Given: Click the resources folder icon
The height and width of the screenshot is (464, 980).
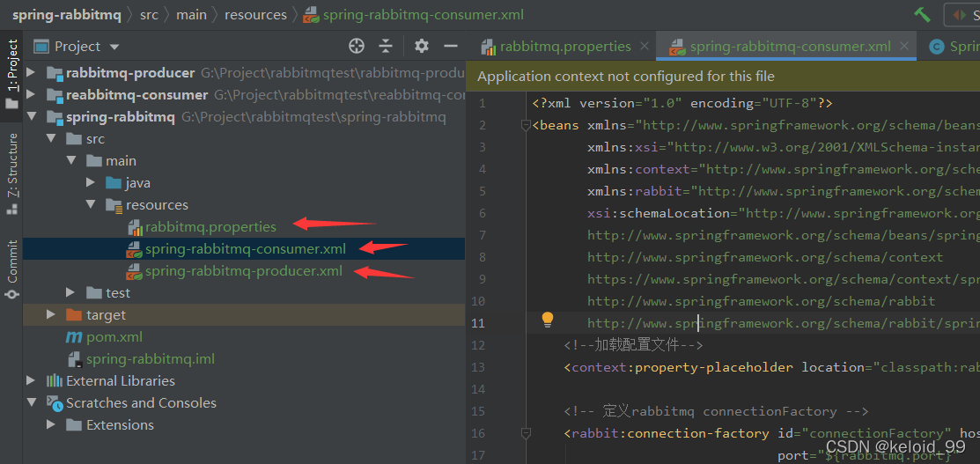Looking at the screenshot, I should point(114,205).
